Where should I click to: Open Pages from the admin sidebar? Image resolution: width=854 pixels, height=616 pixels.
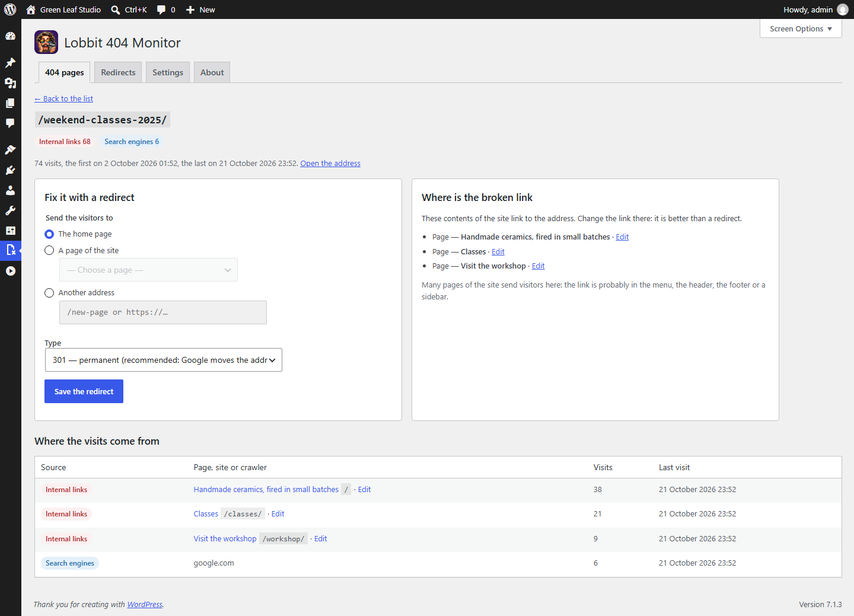[10, 103]
